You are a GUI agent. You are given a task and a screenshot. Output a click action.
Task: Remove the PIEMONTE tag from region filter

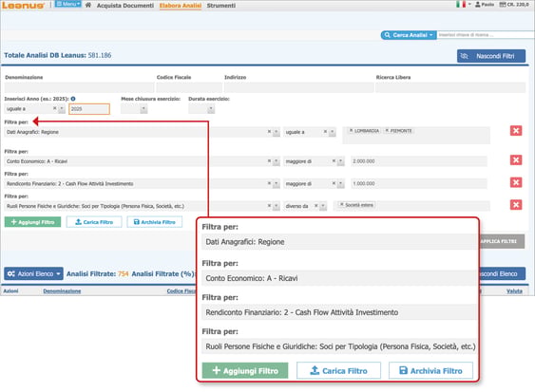pos(387,131)
